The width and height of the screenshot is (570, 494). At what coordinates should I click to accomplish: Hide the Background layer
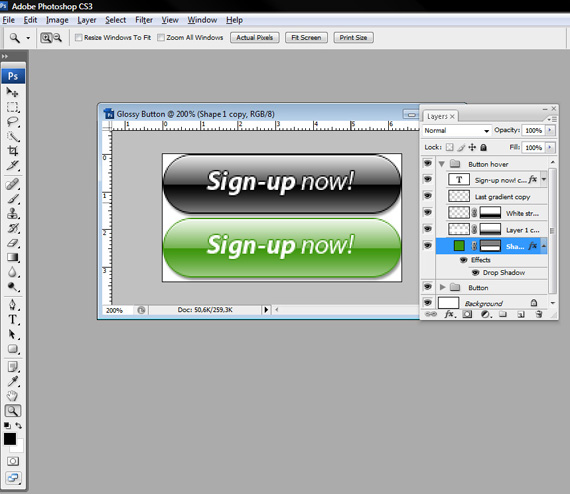pos(428,302)
